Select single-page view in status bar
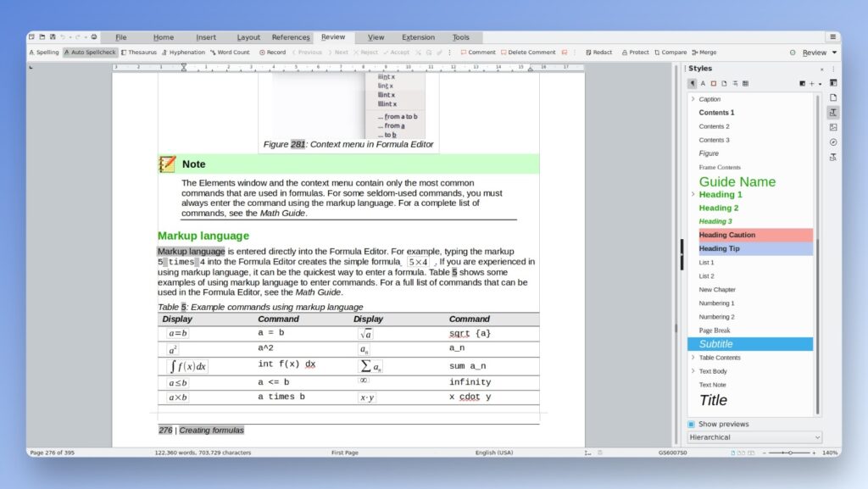Viewport: 868px width, 489px height. point(733,453)
